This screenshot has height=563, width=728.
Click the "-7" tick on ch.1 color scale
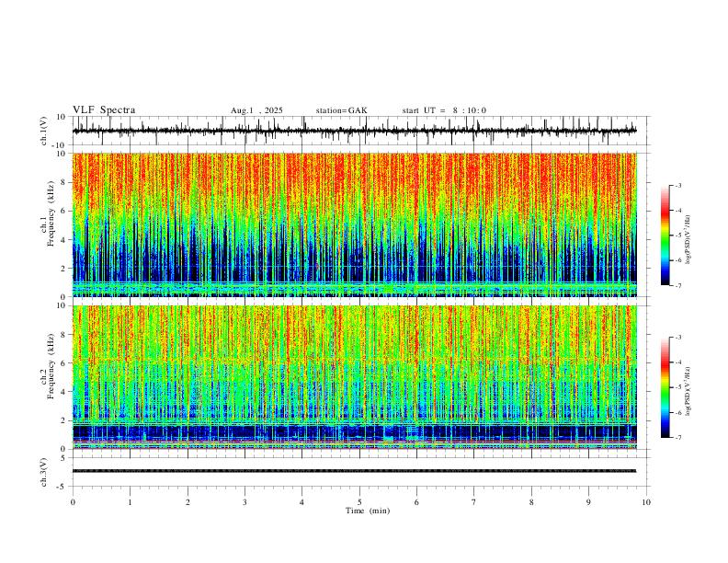[x=678, y=286]
